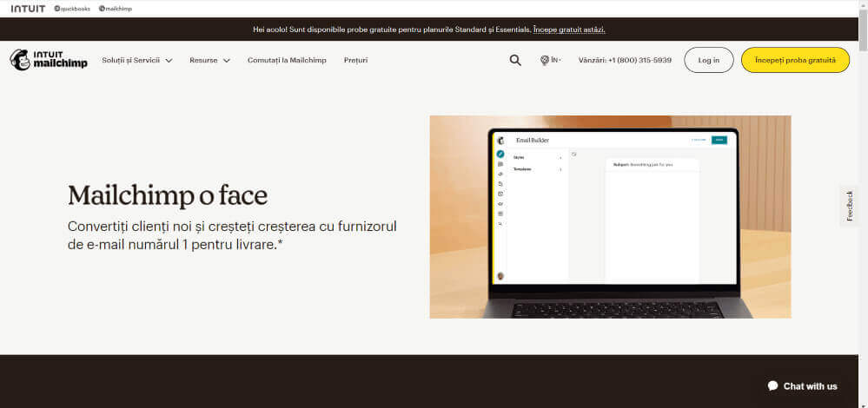Image resolution: width=868 pixels, height=408 pixels.
Task: Click the Intuit Mailchimp logo
Action: coord(49,60)
